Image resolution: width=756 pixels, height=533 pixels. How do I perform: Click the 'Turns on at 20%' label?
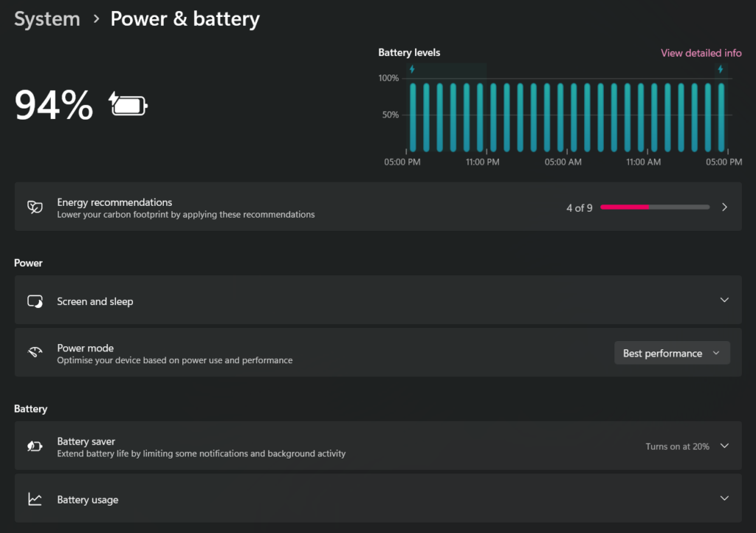[x=677, y=447]
